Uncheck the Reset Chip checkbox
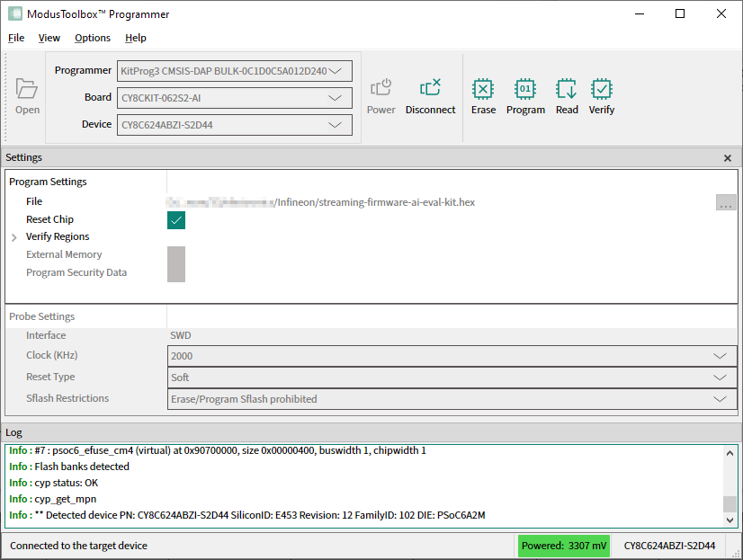This screenshot has height=560, width=743. (x=176, y=220)
